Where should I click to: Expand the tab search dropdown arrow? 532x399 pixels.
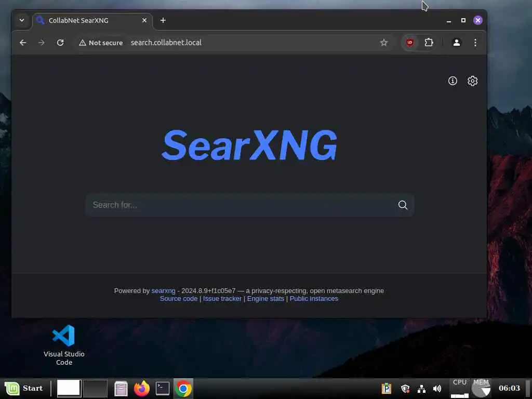click(x=22, y=20)
